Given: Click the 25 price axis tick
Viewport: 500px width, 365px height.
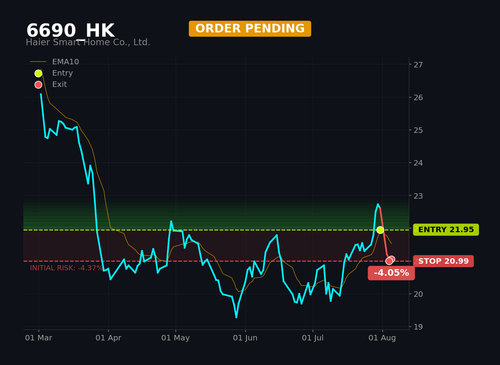Looking at the screenshot, I should tap(418, 130).
